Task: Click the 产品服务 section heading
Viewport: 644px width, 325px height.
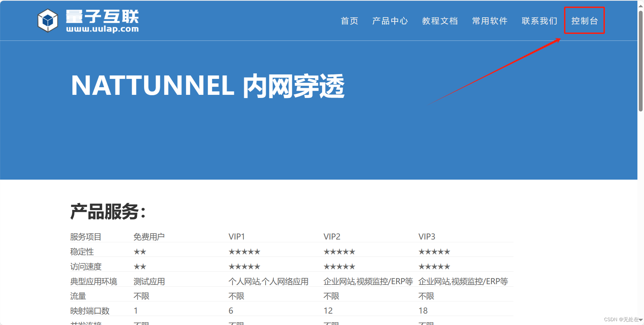Action: click(108, 211)
